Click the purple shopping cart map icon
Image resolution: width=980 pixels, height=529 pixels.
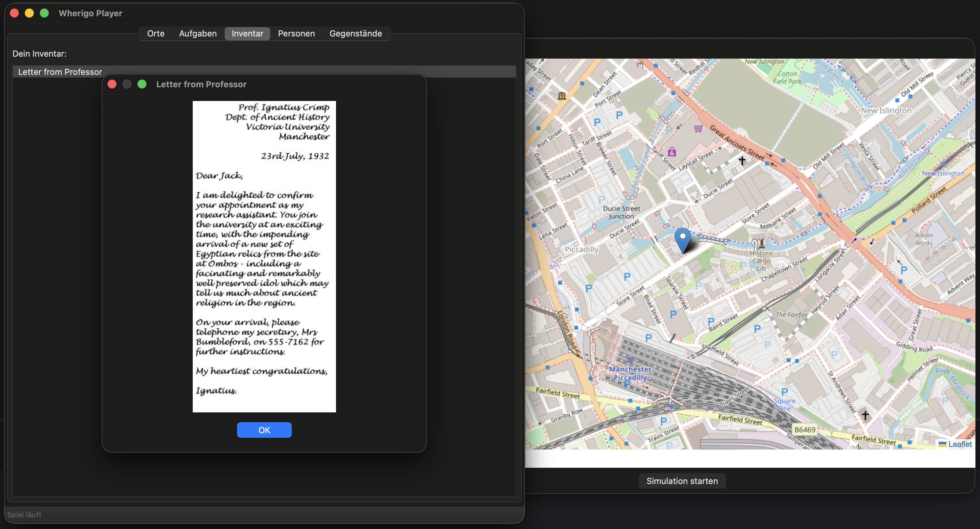[x=698, y=129]
